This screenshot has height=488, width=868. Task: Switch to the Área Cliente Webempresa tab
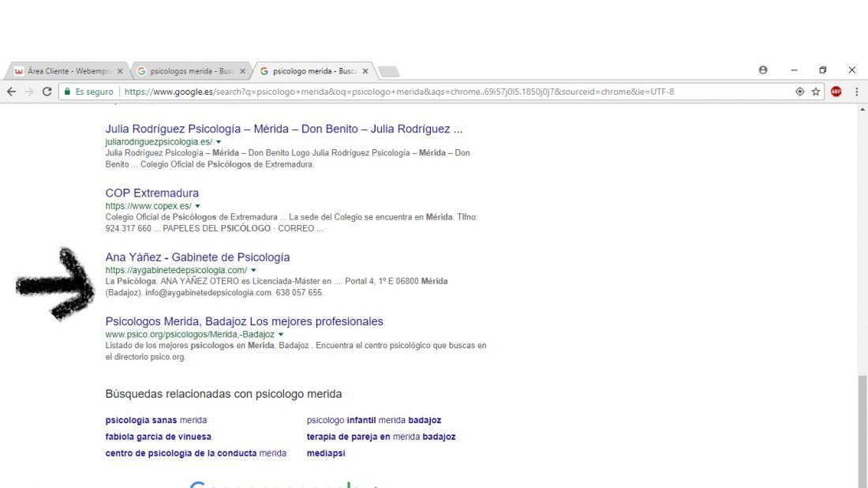pyautogui.click(x=66, y=71)
